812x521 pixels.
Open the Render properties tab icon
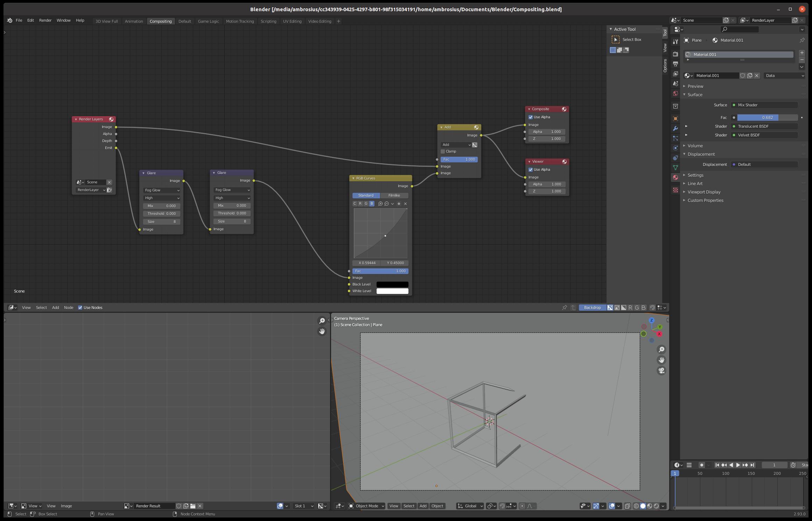(675, 54)
